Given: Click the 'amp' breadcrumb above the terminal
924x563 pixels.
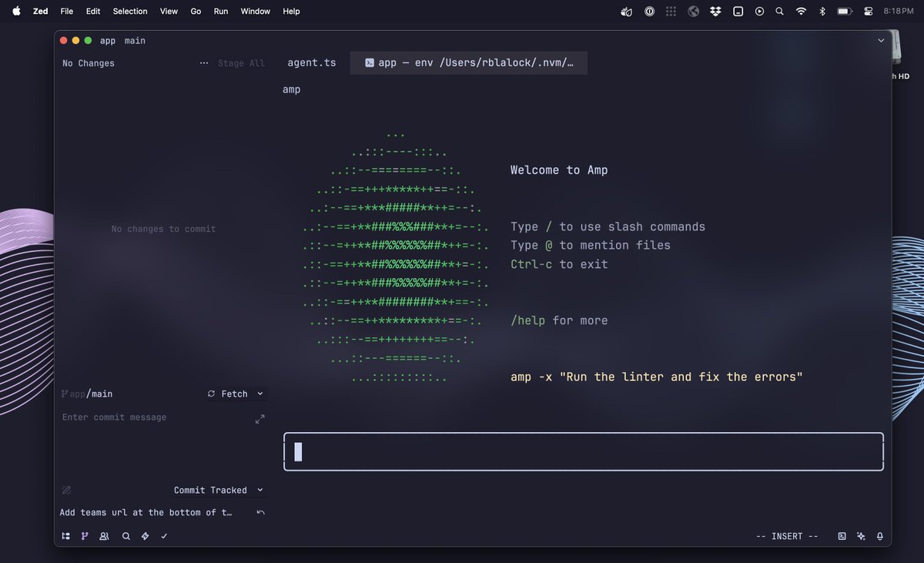Looking at the screenshot, I should [292, 89].
